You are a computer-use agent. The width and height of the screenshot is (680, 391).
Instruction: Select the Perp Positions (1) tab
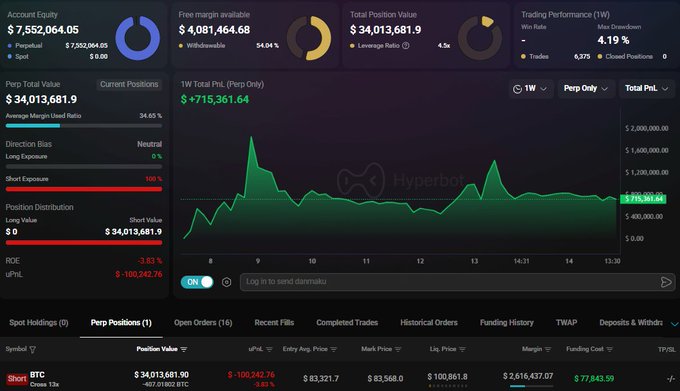tap(121, 323)
